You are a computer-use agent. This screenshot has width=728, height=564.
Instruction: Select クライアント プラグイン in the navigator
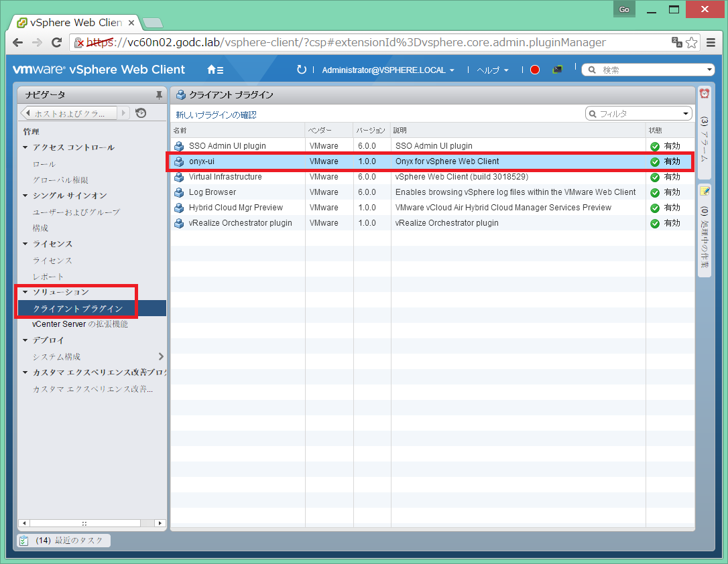tap(92, 308)
